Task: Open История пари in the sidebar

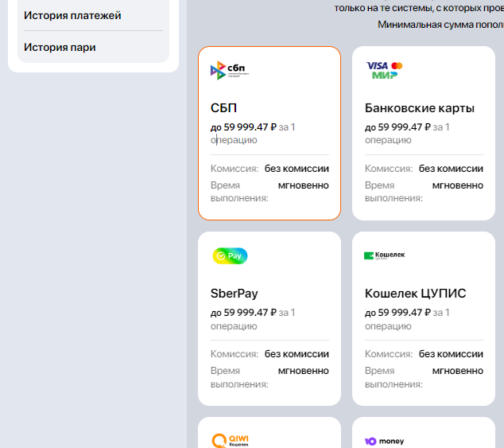Action: (60, 47)
